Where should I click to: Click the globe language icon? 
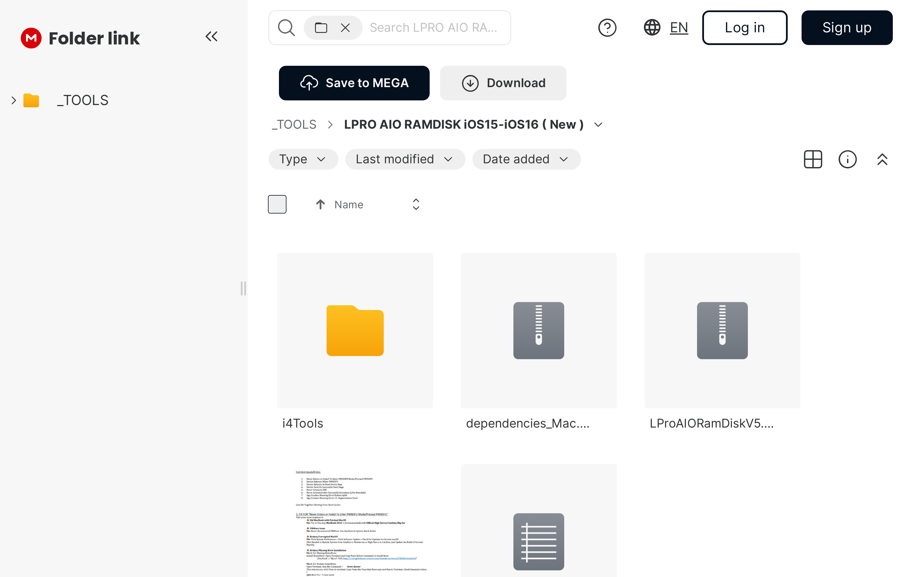pos(652,27)
